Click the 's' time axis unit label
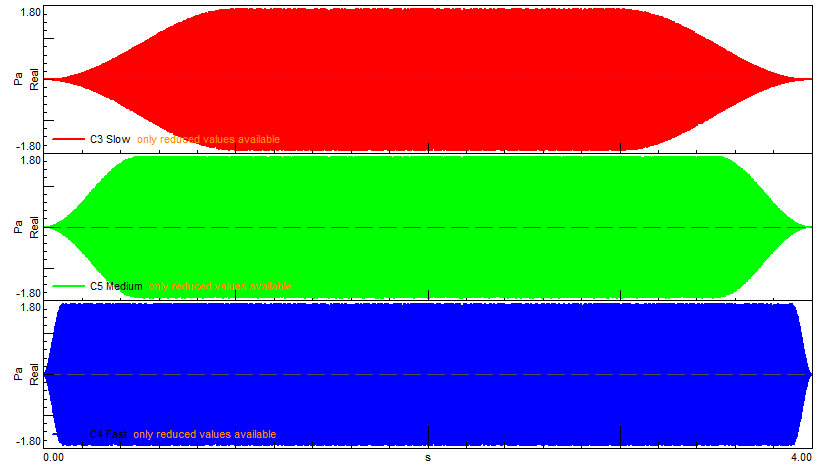Screen dimensions: 832x467 [x=428, y=457]
